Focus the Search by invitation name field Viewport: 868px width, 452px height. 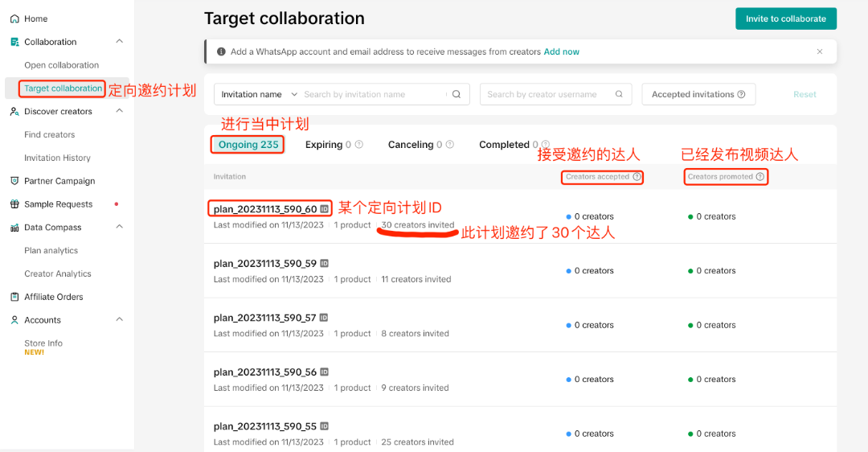tap(374, 94)
